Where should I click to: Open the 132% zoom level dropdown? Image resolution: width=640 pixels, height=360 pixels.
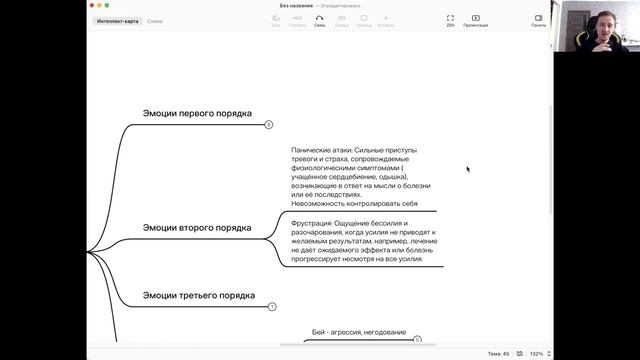536,354
